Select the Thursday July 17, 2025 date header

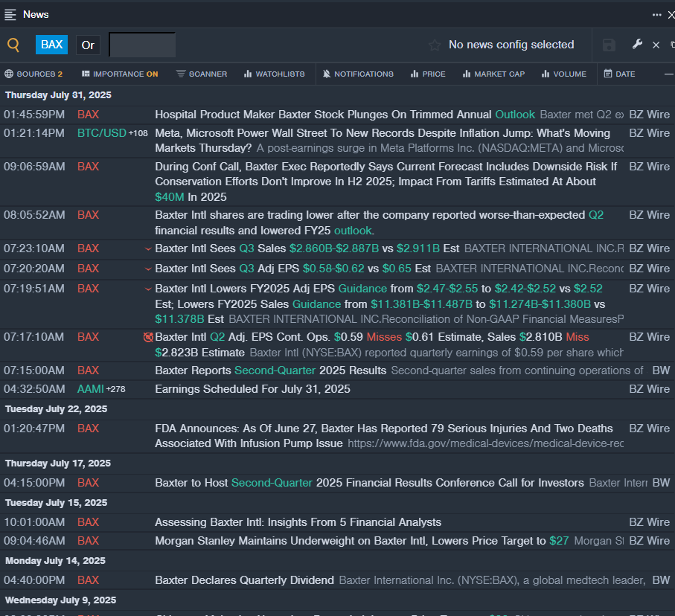(x=58, y=463)
